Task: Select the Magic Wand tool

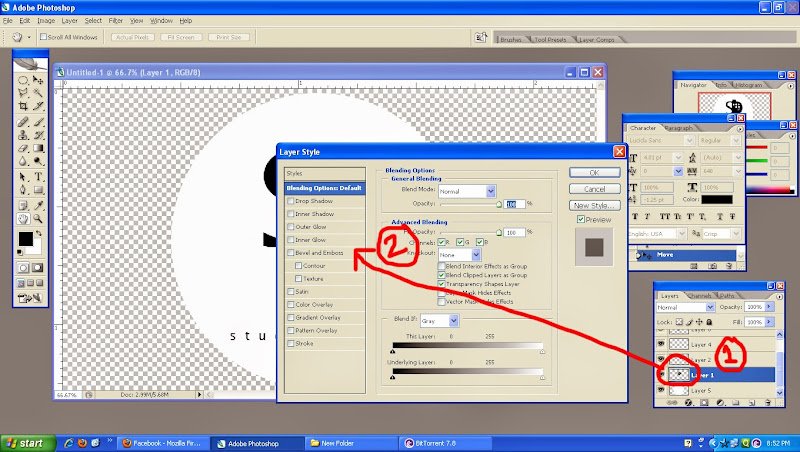Action: click(x=38, y=93)
